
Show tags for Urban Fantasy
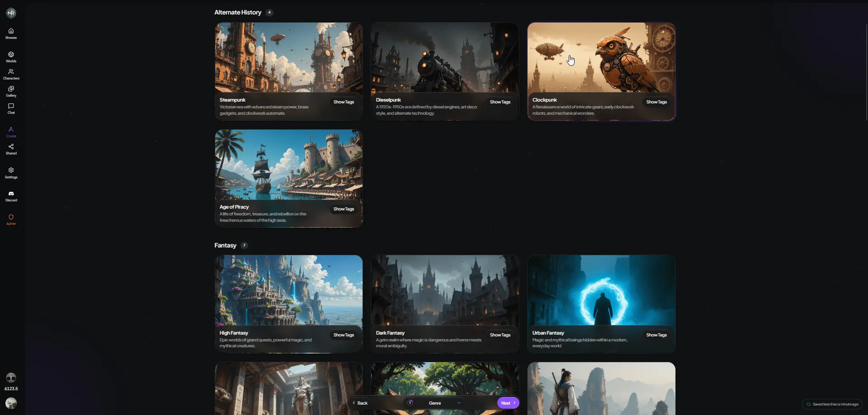click(656, 335)
